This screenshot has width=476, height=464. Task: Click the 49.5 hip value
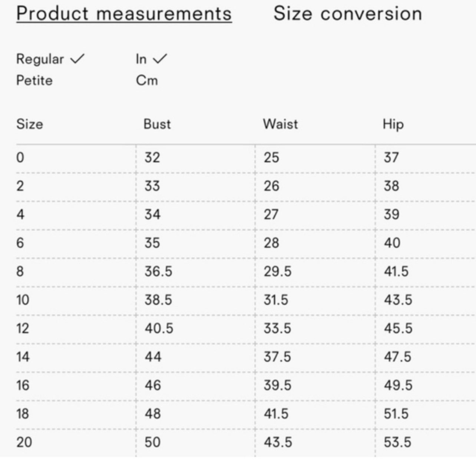[398, 385]
